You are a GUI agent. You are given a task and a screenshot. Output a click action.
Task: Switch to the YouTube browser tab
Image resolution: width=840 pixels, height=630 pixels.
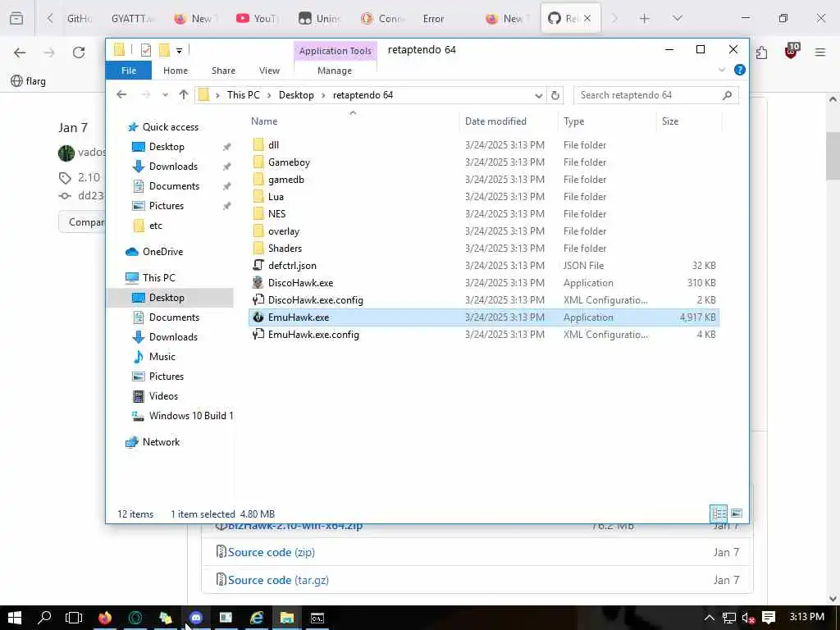tap(257, 18)
